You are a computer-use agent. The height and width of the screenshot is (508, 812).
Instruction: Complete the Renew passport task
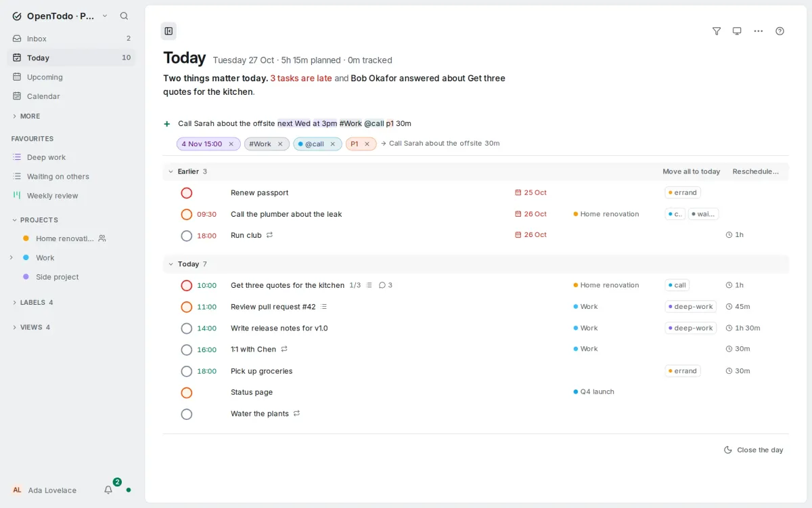click(187, 193)
